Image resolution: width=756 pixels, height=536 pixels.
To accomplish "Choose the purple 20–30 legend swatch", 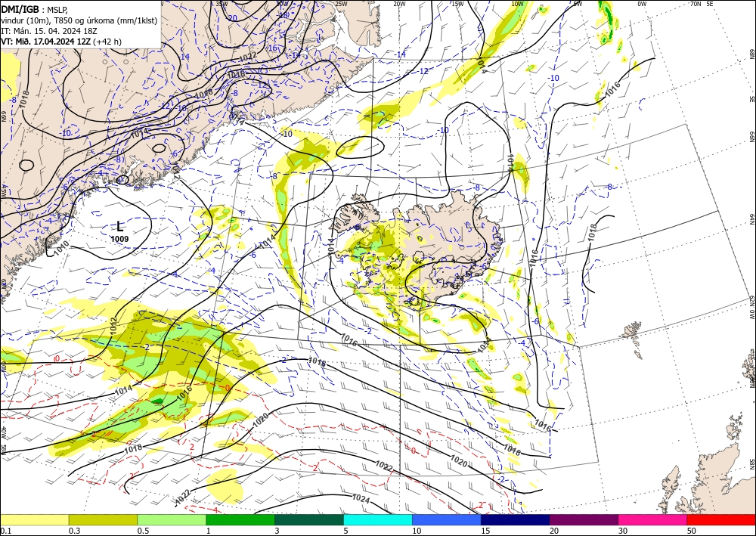I will coord(584,519).
